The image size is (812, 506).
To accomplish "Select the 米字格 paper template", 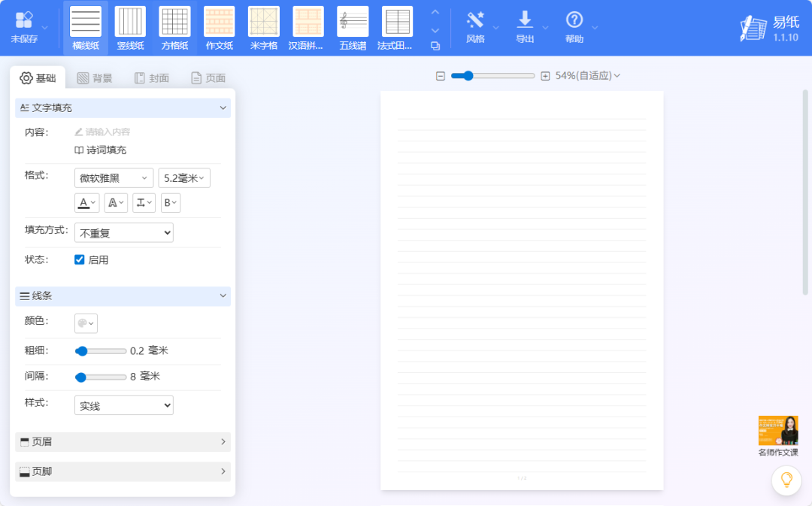I will pyautogui.click(x=263, y=27).
